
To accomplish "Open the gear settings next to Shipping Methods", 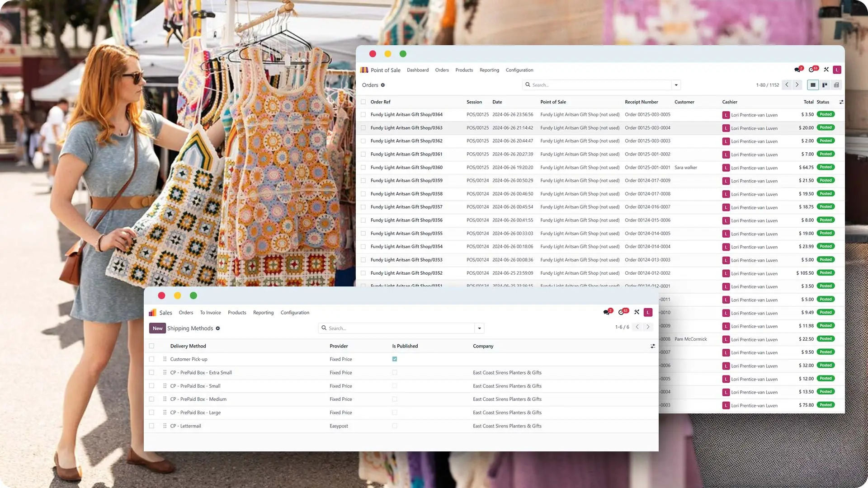I will (x=218, y=328).
